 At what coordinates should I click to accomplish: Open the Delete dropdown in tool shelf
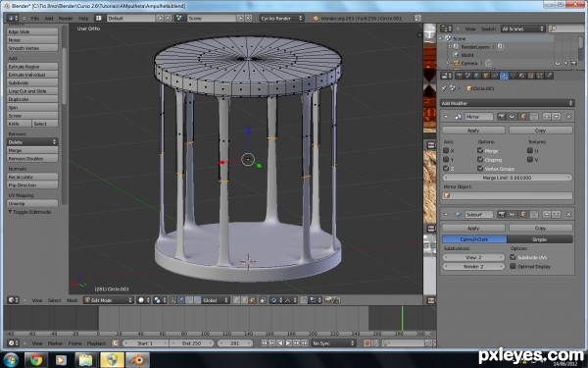(32, 142)
